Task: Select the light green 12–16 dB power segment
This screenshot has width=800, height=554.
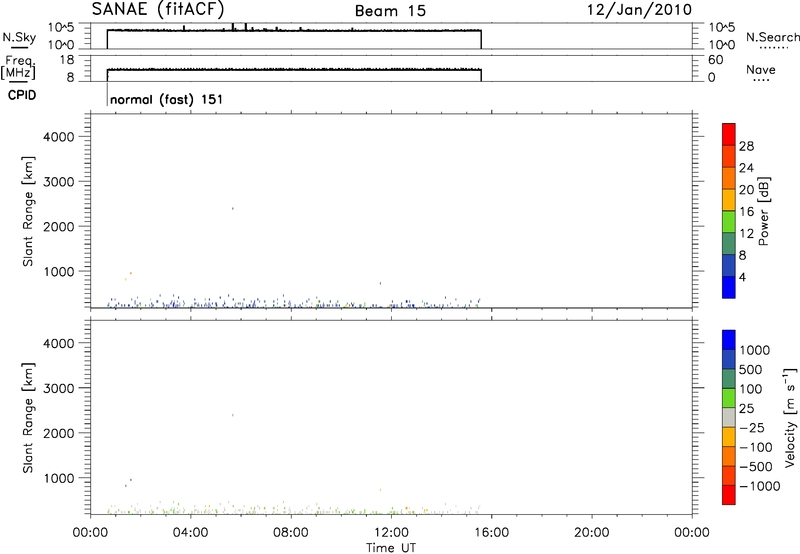Action: point(729,221)
